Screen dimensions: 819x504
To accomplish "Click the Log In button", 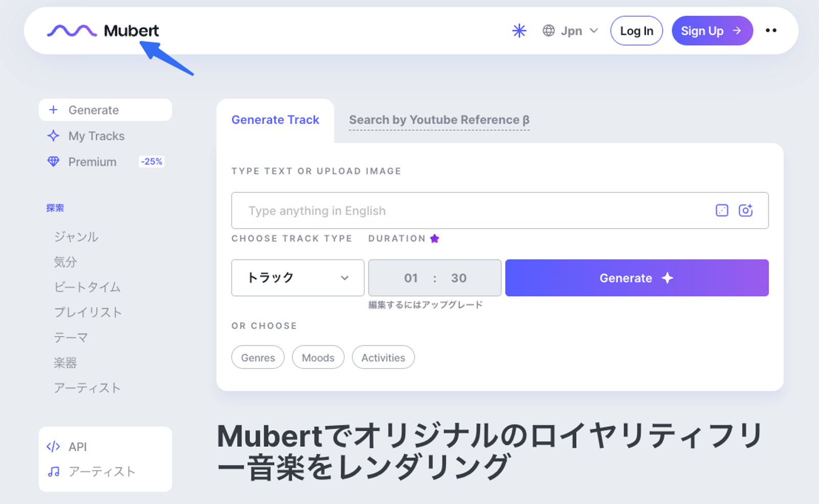I will click(636, 31).
